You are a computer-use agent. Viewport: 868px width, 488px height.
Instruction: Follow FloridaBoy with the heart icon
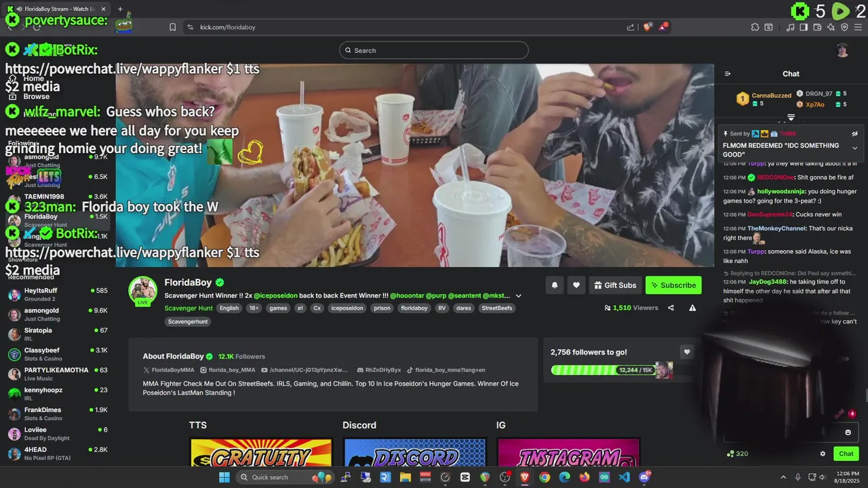click(x=576, y=285)
